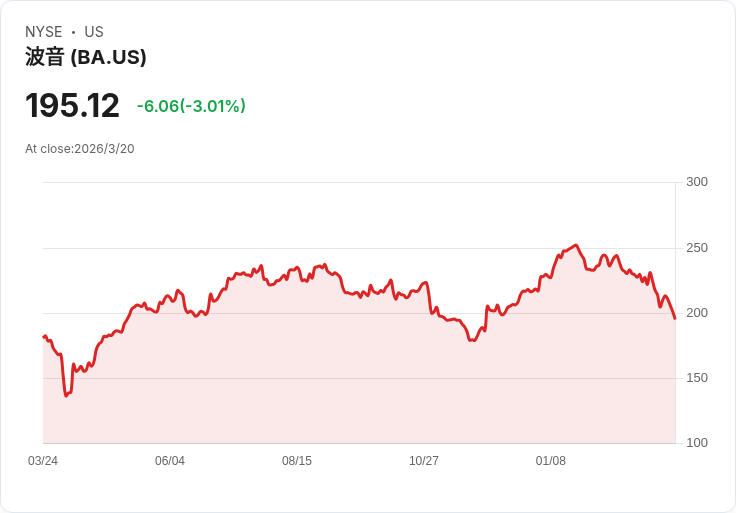Viewport: 736px width, 513px height.
Task: Click the 01/08 date on x-axis
Action: (x=551, y=461)
